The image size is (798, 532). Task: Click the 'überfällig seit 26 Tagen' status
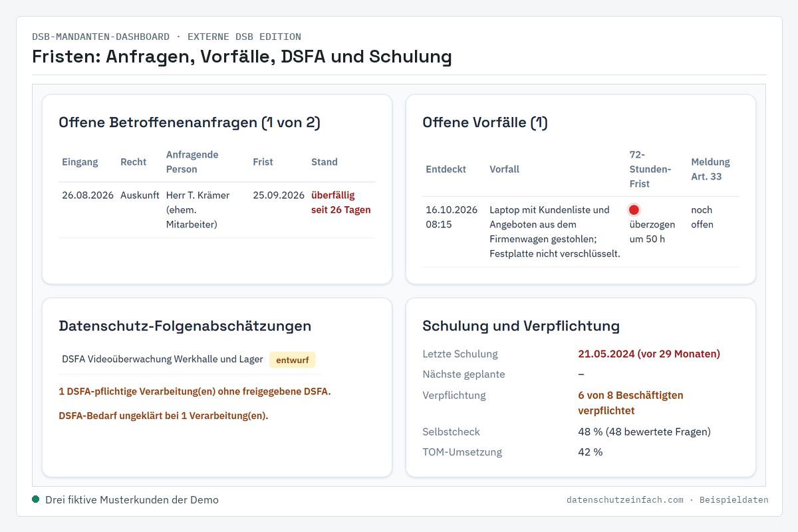pos(341,202)
